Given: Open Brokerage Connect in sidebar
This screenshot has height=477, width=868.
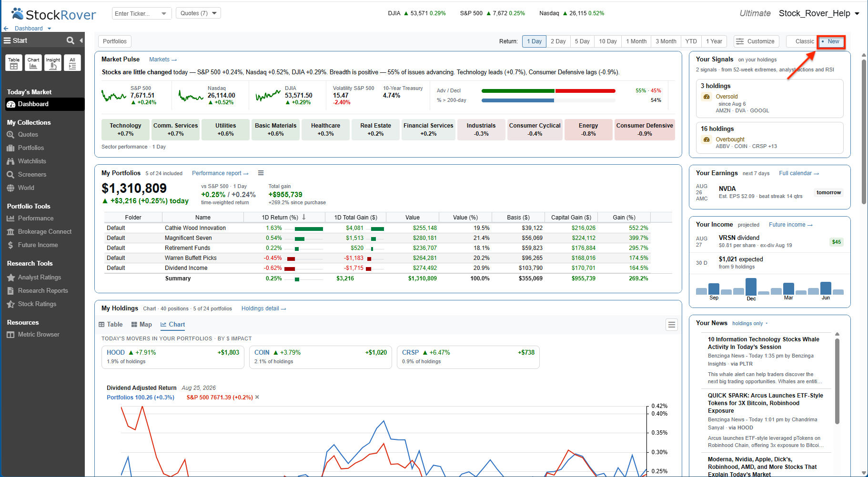Looking at the screenshot, I should coord(45,232).
